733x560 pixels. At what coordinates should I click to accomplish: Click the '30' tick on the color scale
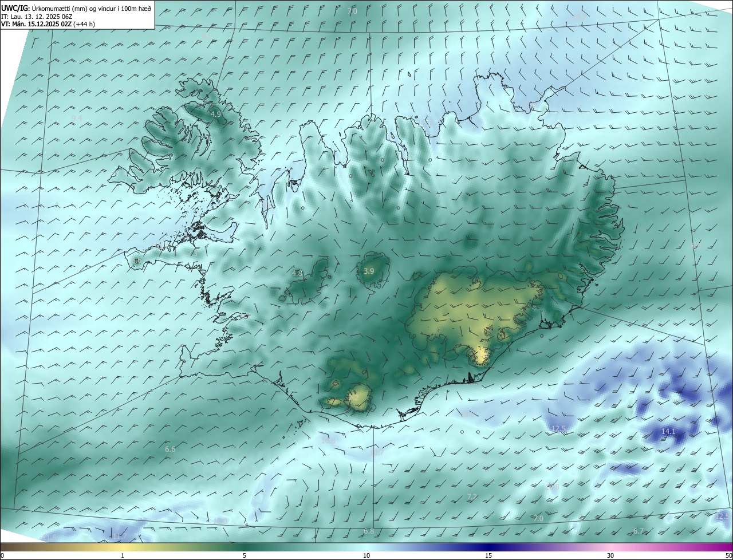coord(610,555)
